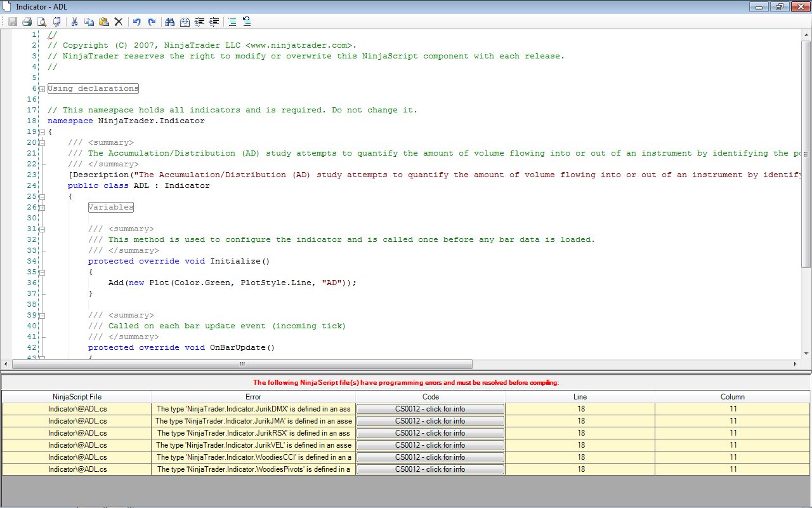Image resolution: width=812 pixels, height=508 pixels.
Task: Open CS0012 info for the WoodiesPivots error
Action: 430,469
